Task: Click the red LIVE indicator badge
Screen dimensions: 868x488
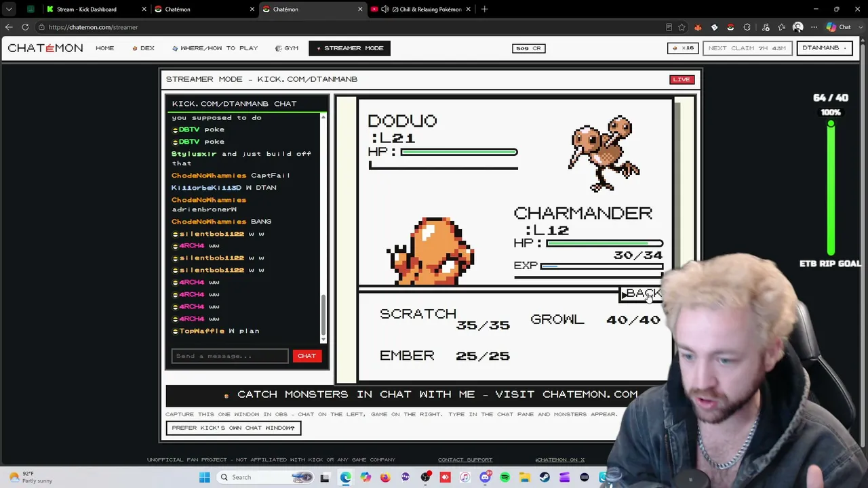Action: (x=682, y=79)
